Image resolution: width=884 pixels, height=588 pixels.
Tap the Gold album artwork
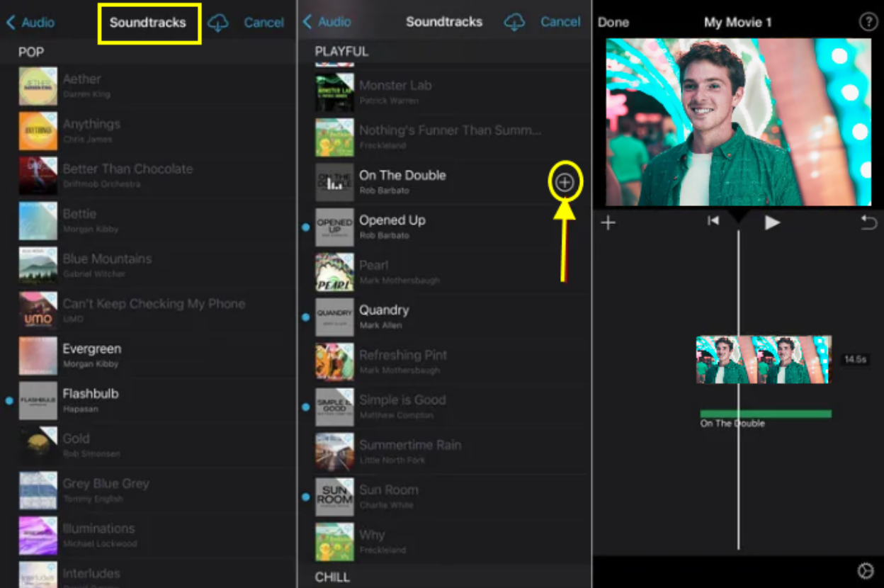[38, 446]
